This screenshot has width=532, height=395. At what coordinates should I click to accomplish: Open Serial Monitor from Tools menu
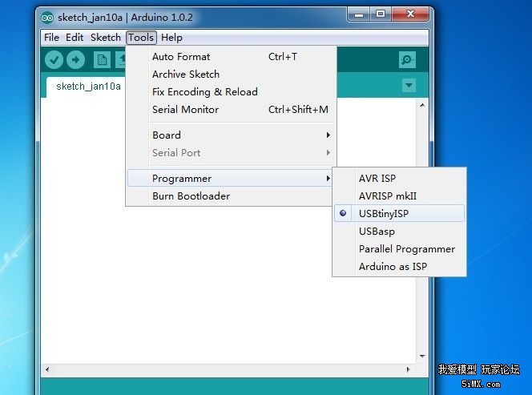click(231, 110)
